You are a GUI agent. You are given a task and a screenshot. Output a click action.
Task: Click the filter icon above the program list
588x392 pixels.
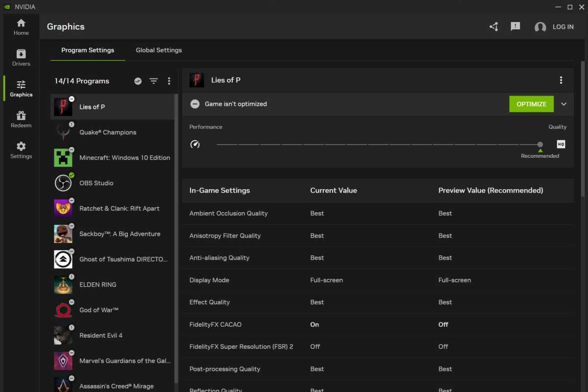[153, 81]
